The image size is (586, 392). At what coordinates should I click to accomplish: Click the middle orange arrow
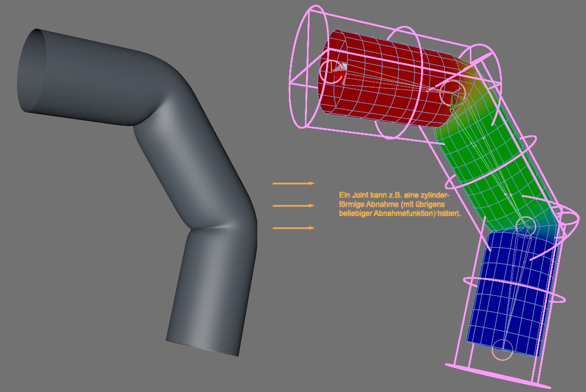[x=294, y=206]
